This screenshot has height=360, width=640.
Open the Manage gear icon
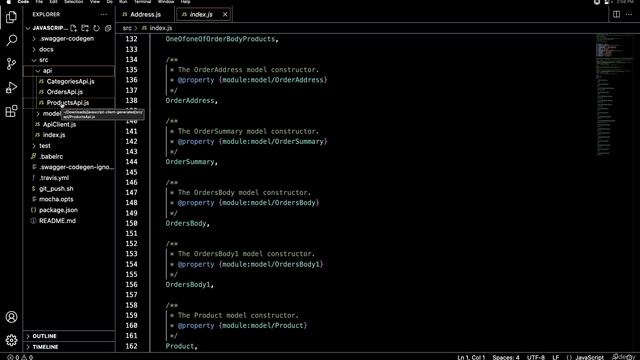click(11, 340)
